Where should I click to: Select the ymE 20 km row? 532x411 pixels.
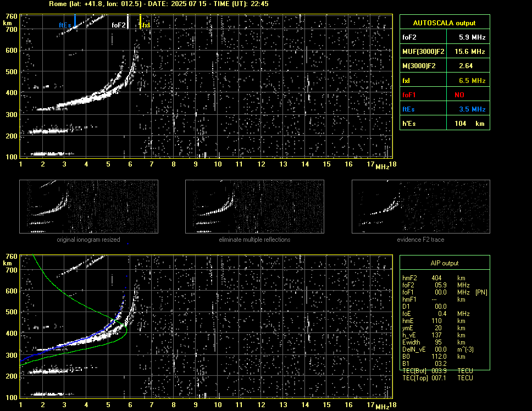coord(434,327)
